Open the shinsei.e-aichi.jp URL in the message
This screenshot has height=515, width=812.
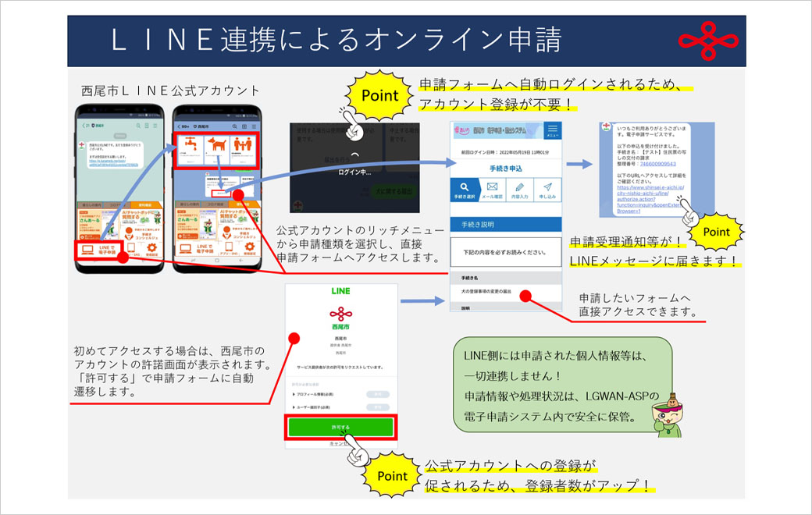coord(650,199)
